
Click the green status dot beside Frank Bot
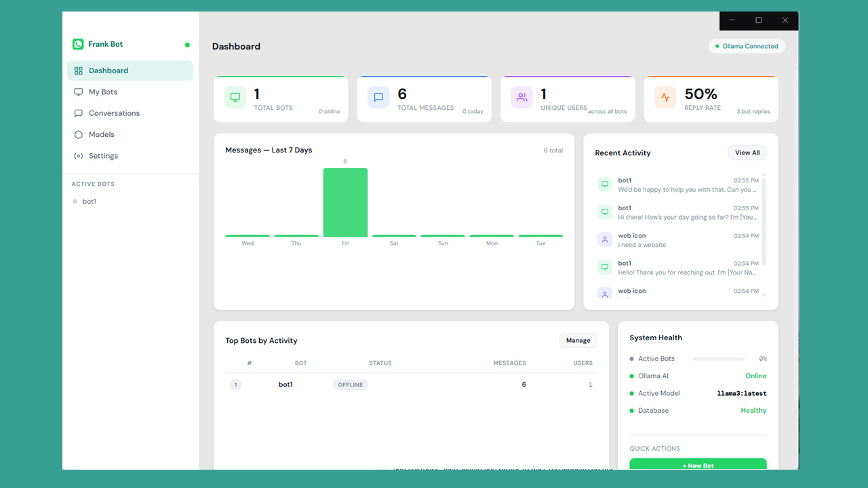click(187, 45)
